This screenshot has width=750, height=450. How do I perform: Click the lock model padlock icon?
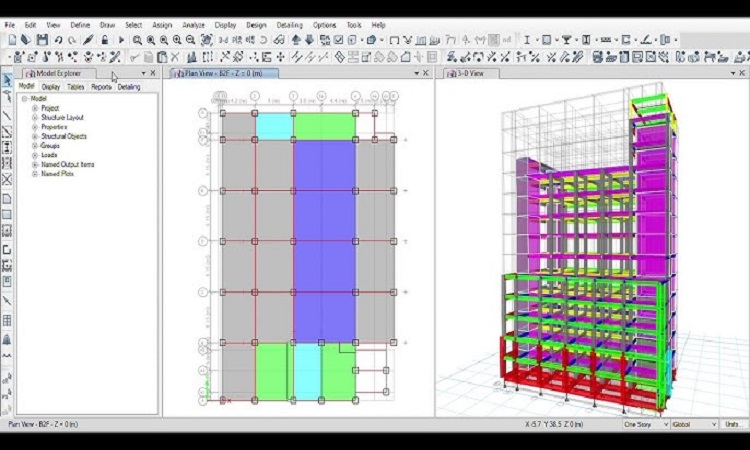105,40
